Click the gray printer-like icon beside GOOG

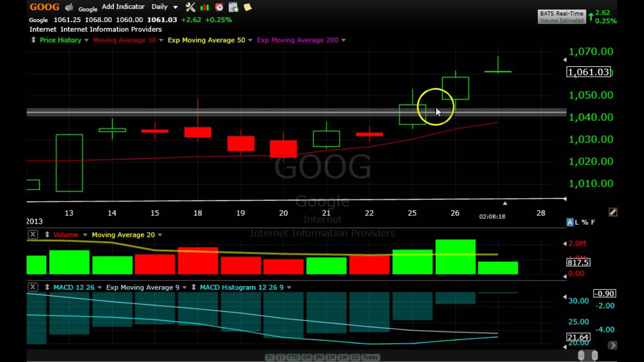(x=69, y=7)
